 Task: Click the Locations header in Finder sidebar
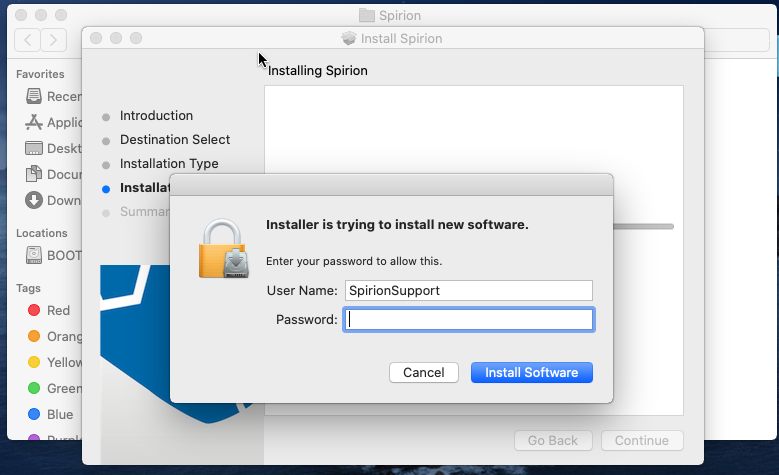(42, 233)
